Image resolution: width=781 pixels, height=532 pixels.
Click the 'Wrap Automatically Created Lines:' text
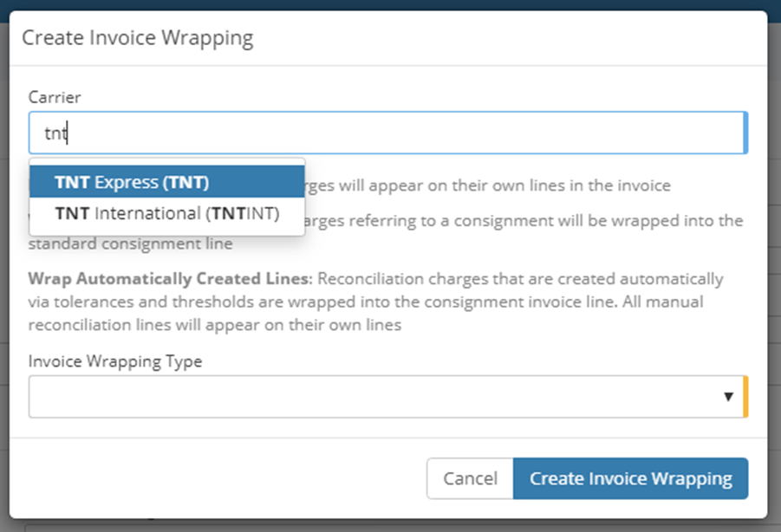[x=171, y=279]
